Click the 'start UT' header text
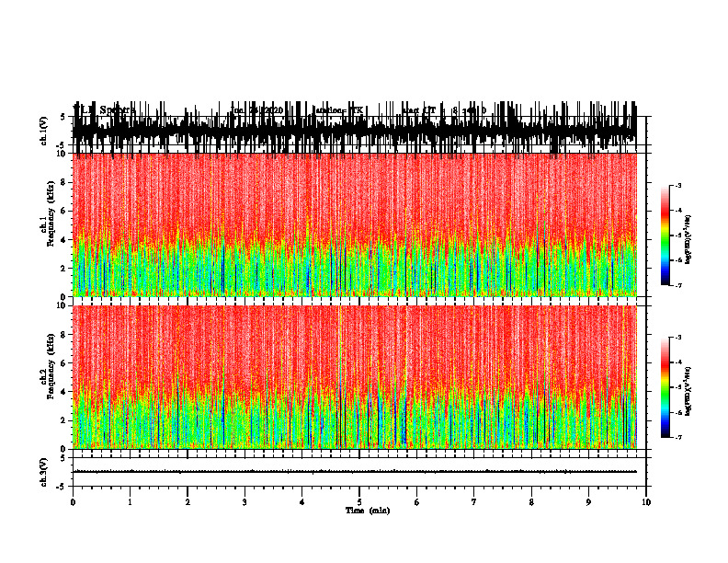Screen dimensions: 728x563 [x=419, y=110]
